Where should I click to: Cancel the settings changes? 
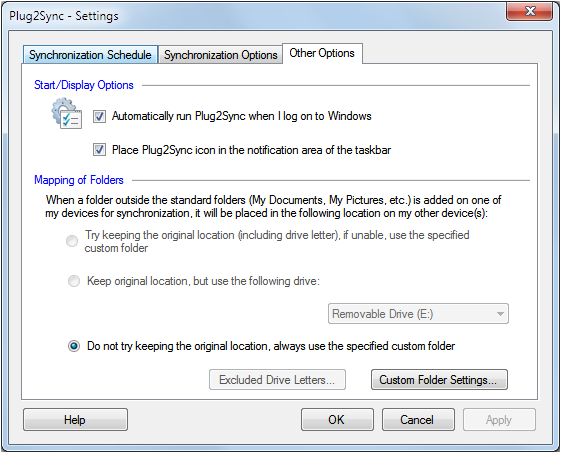[418, 420]
